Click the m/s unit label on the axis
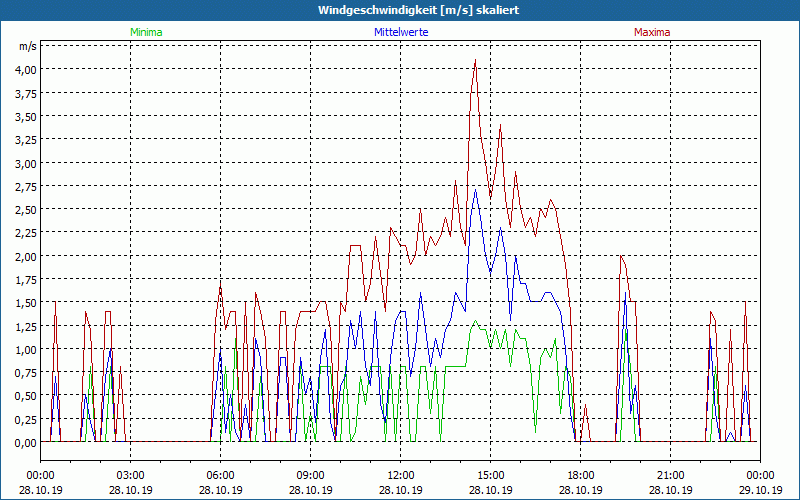The height and width of the screenshot is (500, 800). pyautogui.click(x=28, y=46)
